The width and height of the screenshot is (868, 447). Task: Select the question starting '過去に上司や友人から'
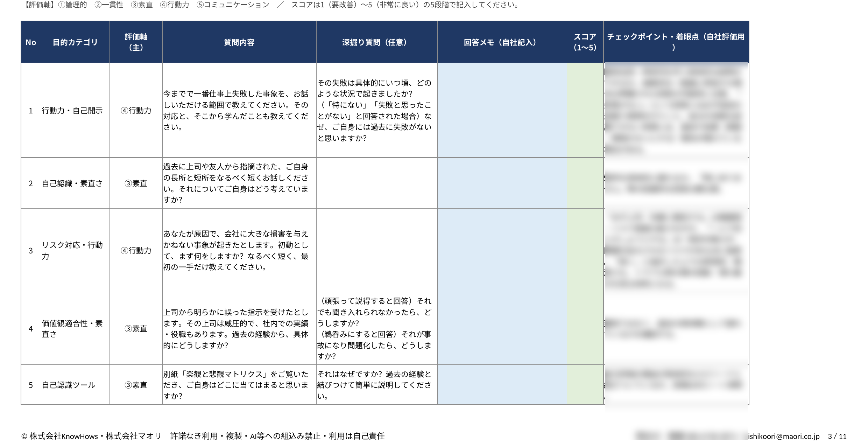239,183
